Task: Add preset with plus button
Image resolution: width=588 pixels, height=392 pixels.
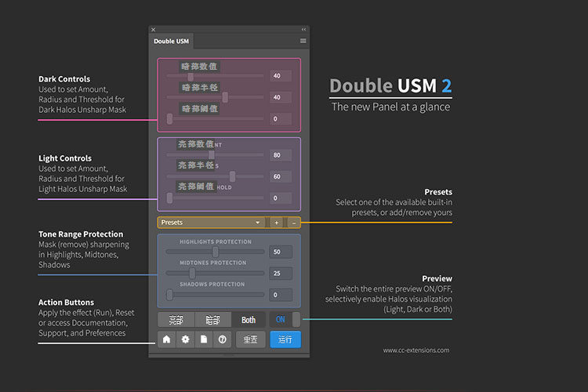Action: [277, 223]
